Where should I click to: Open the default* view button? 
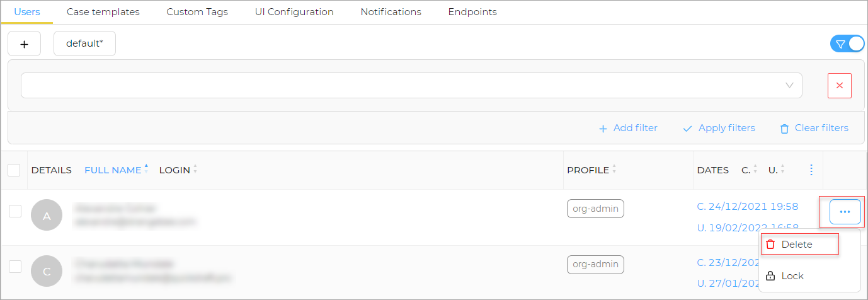pos(84,43)
